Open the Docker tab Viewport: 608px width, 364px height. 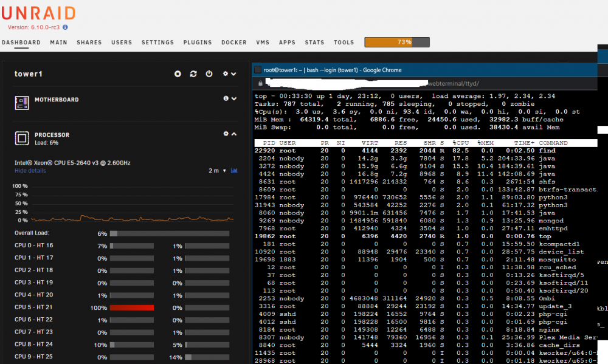pos(234,43)
